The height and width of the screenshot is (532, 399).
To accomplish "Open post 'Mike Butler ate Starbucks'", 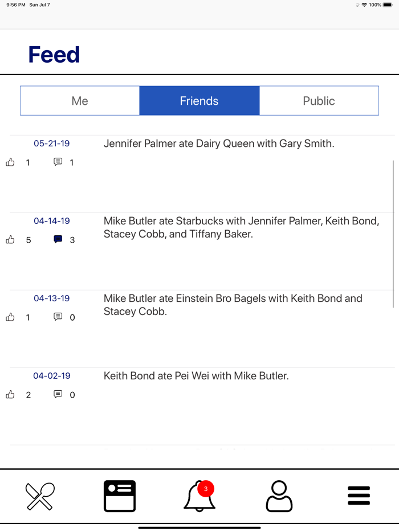I will (x=242, y=227).
